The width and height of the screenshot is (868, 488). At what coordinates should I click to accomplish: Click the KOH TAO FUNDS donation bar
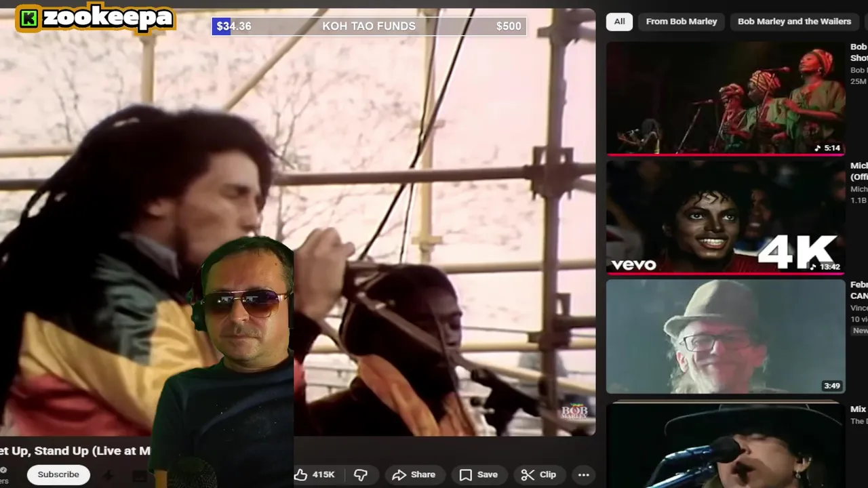click(x=369, y=26)
